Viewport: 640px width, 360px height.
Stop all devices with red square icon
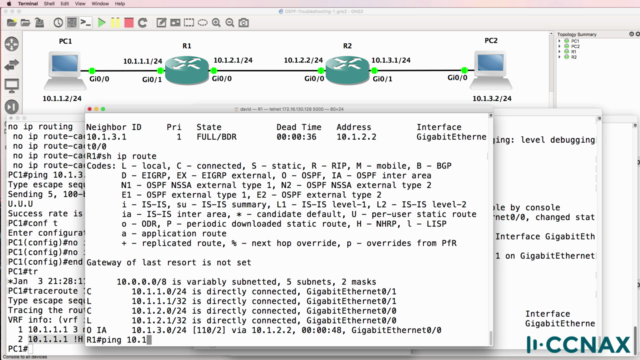[x=129, y=23]
